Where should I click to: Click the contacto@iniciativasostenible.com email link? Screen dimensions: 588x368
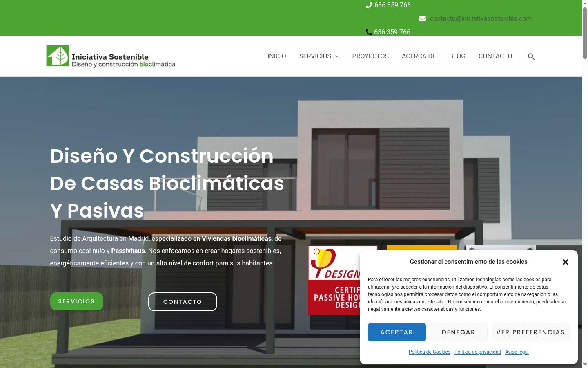[x=481, y=19]
